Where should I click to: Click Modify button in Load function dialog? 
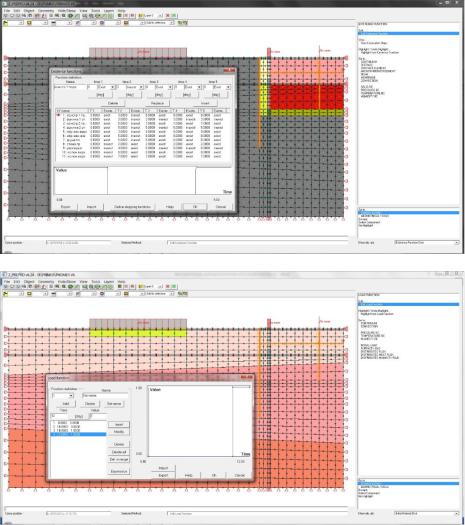[119, 432]
